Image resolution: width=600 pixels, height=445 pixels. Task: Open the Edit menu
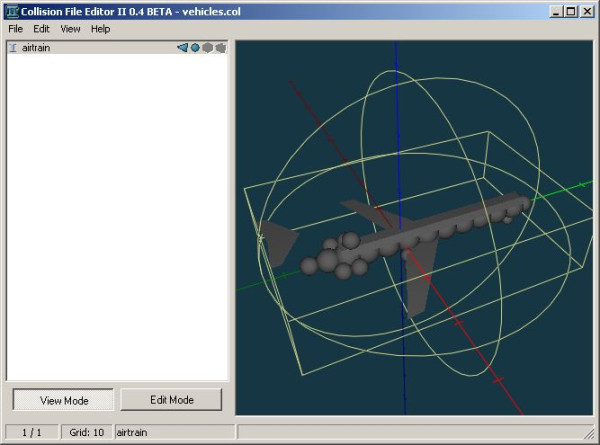pyautogui.click(x=41, y=29)
